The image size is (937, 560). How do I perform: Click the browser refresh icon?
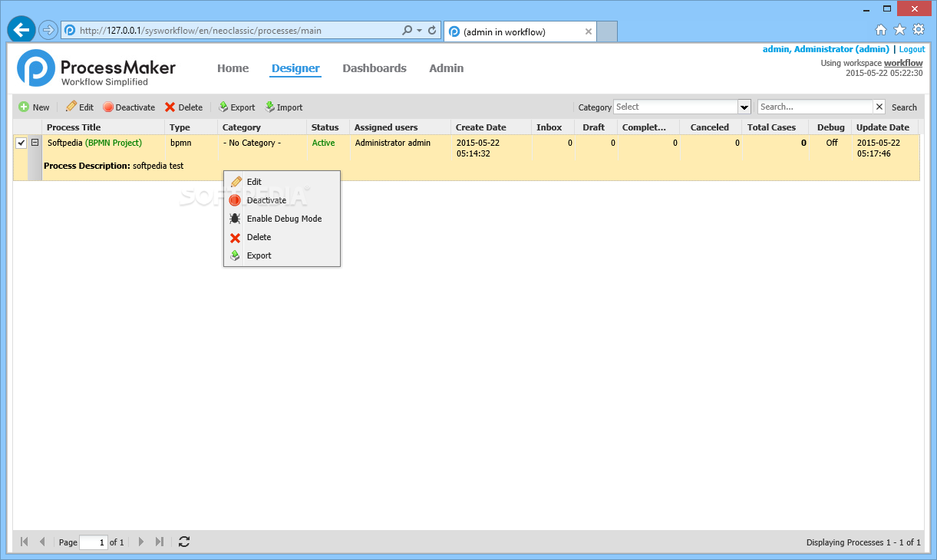coord(432,31)
